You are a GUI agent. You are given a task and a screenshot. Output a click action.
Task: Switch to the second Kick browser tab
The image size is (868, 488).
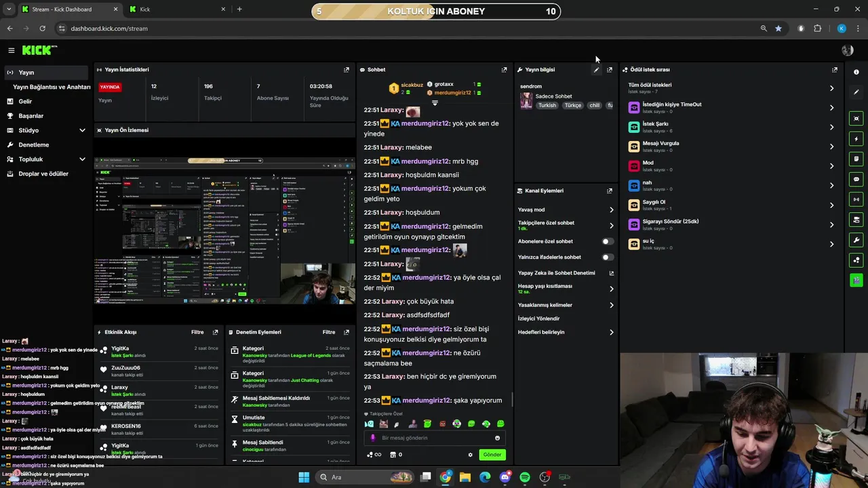coord(176,9)
